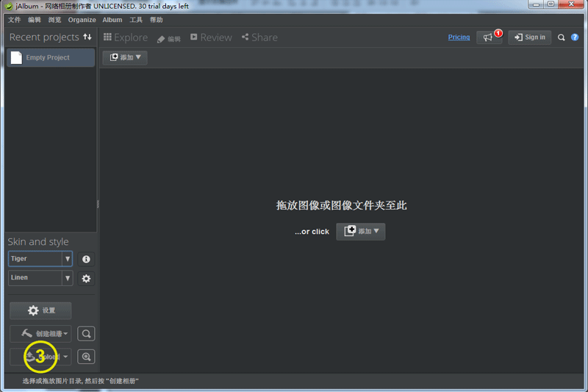This screenshot has height=392, width=588.
Task: Open the 添加 dropdown in the toolbar
Action: (x=125, y=57)
